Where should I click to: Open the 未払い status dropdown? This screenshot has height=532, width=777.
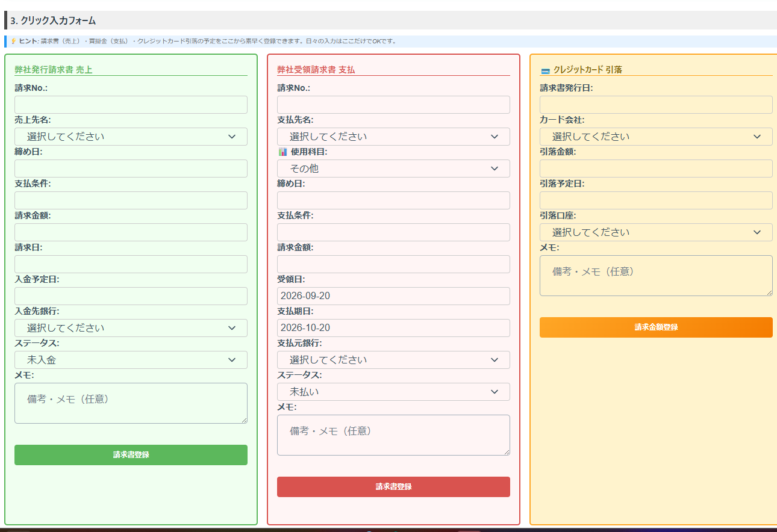(x=393, y=392)
